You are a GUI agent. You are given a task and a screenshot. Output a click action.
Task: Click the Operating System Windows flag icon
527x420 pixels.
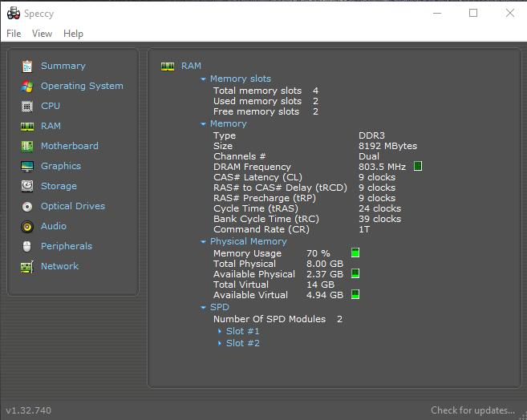coord(27,87)
